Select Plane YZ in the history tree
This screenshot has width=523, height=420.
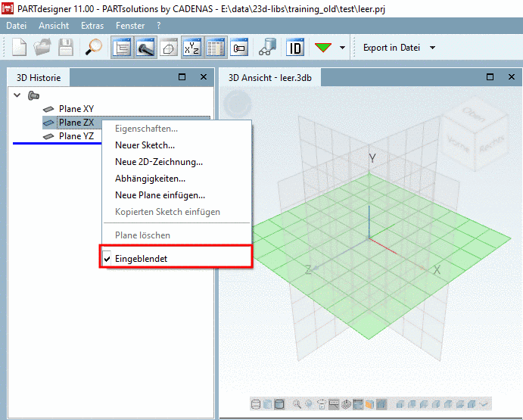point(76,136)
